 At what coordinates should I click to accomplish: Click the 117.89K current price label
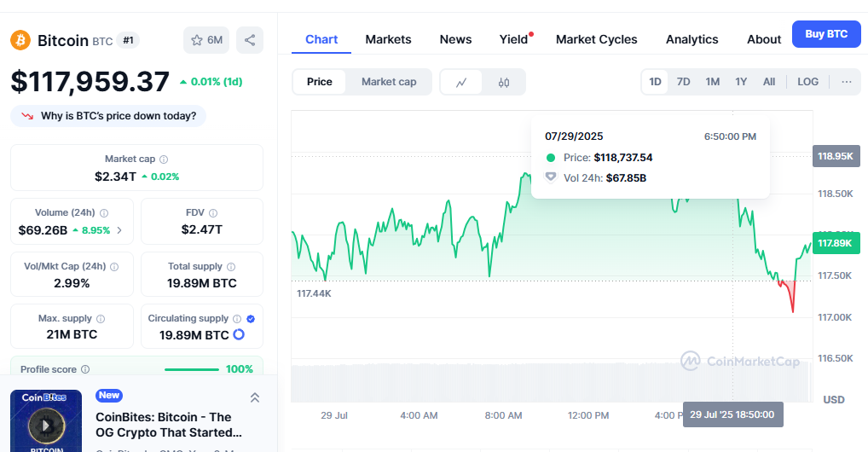836,243
